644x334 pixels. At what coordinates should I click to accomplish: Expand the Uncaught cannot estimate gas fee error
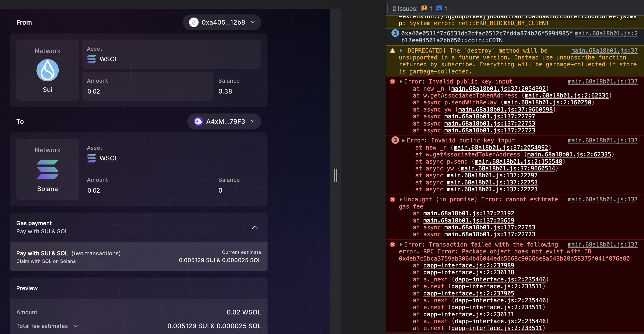coord(401,200)
